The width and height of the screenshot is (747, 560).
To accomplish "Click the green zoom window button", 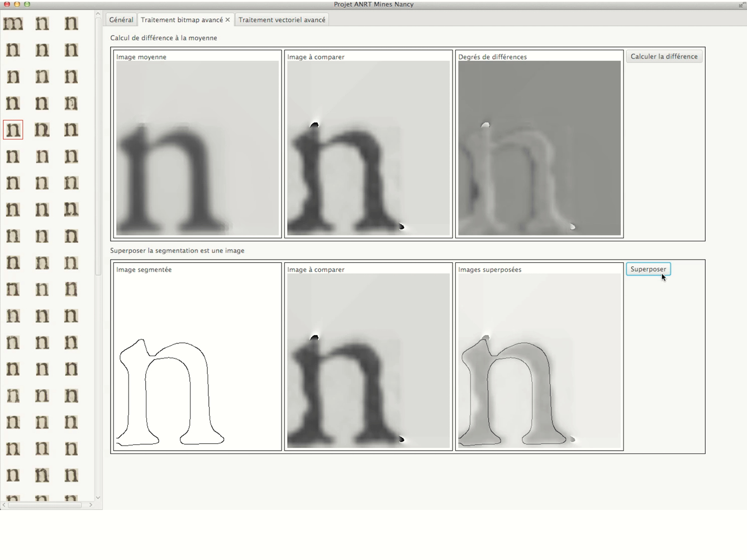I will [27, 4].
